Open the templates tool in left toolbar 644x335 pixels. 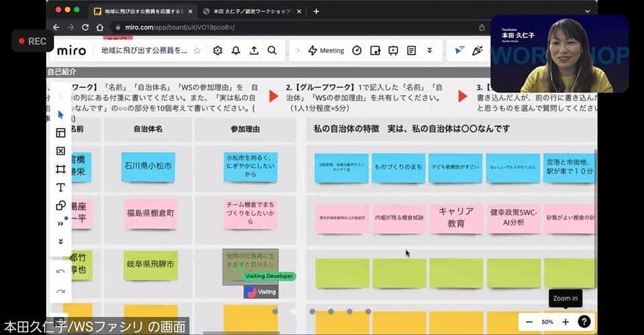[x=61, y=133]
